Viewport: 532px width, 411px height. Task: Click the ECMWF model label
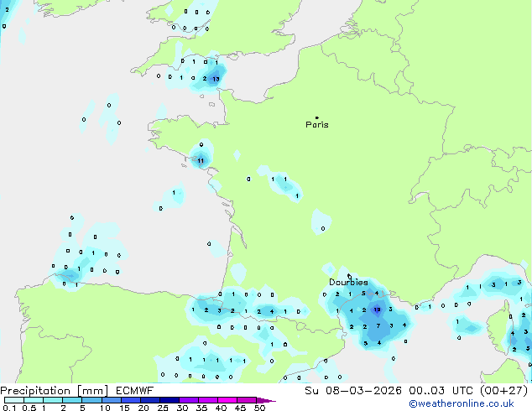tap(135, 391)
